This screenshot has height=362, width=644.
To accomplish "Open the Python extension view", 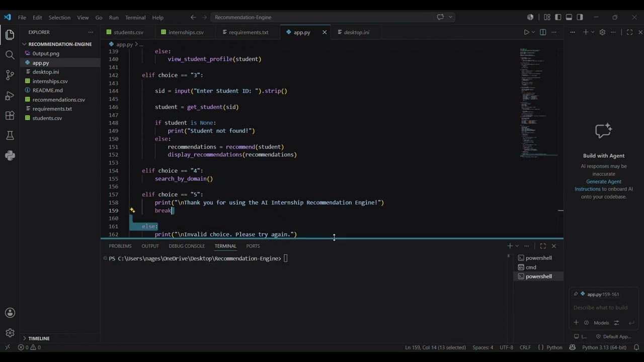I will point(10,156).
